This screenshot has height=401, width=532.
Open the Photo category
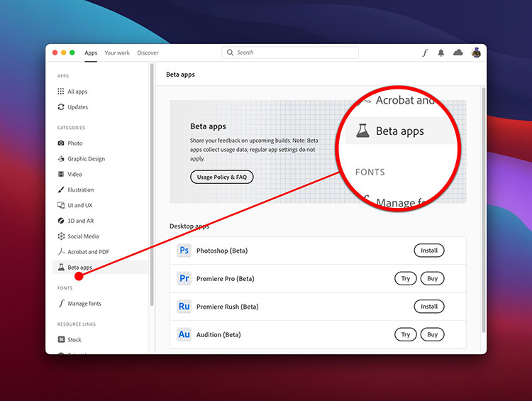pos(75,143)
